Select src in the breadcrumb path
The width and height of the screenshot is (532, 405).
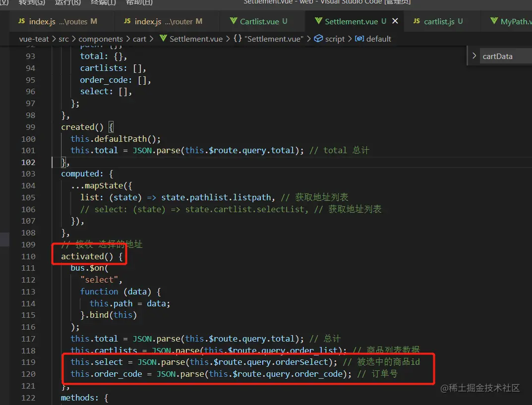click(63, 39)
